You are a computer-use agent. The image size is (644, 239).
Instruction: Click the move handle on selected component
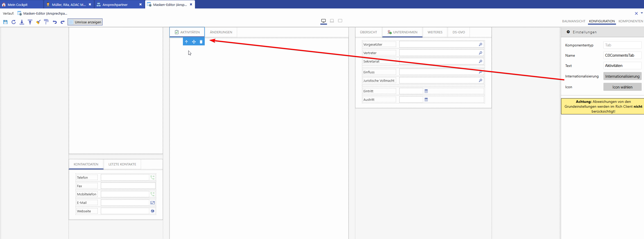click(x=194, y=42)
